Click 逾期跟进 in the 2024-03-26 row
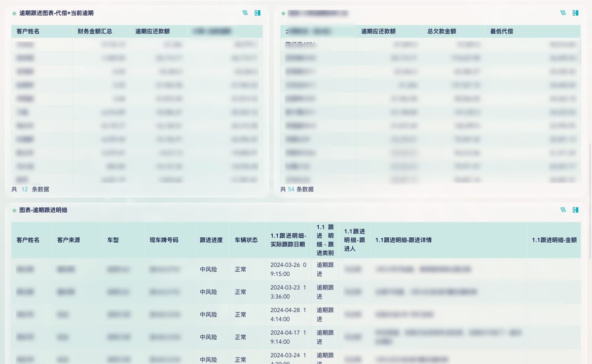 [325, 269]
